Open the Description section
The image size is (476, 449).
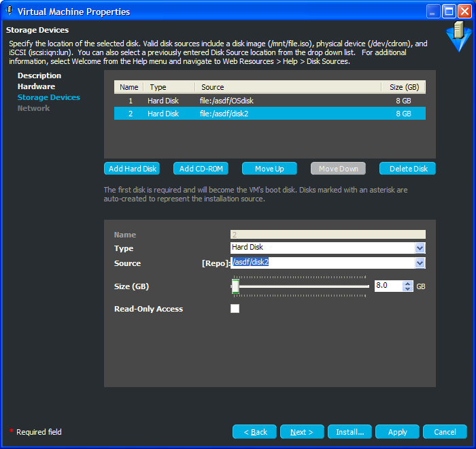point(39,76)
